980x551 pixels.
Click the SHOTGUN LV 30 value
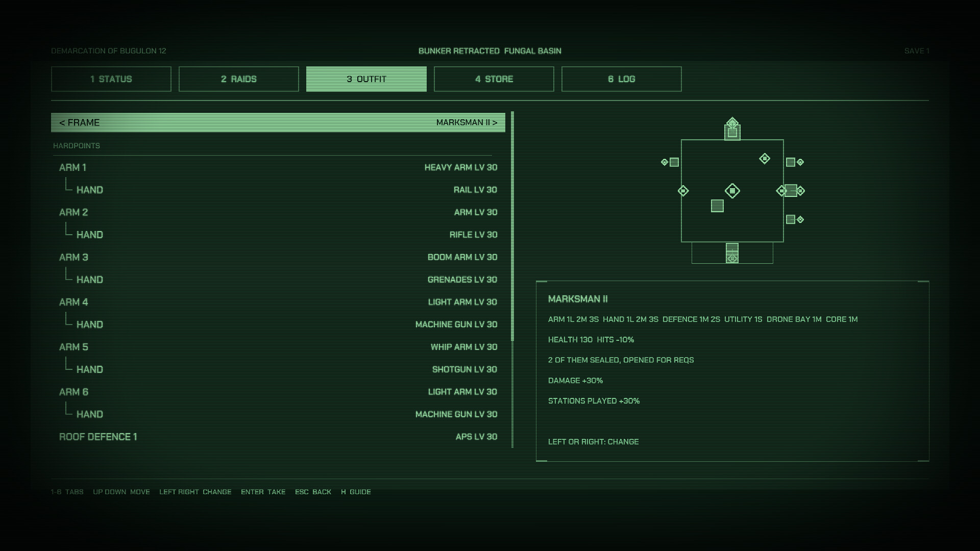coord(464,369)
